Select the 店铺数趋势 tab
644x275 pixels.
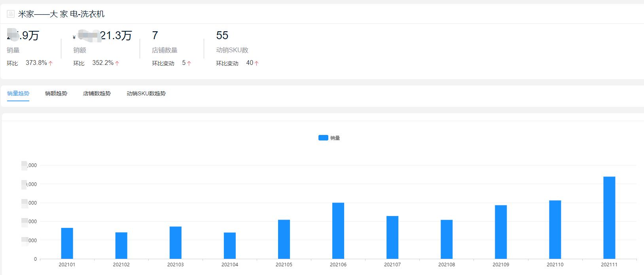tap(97, 93)
